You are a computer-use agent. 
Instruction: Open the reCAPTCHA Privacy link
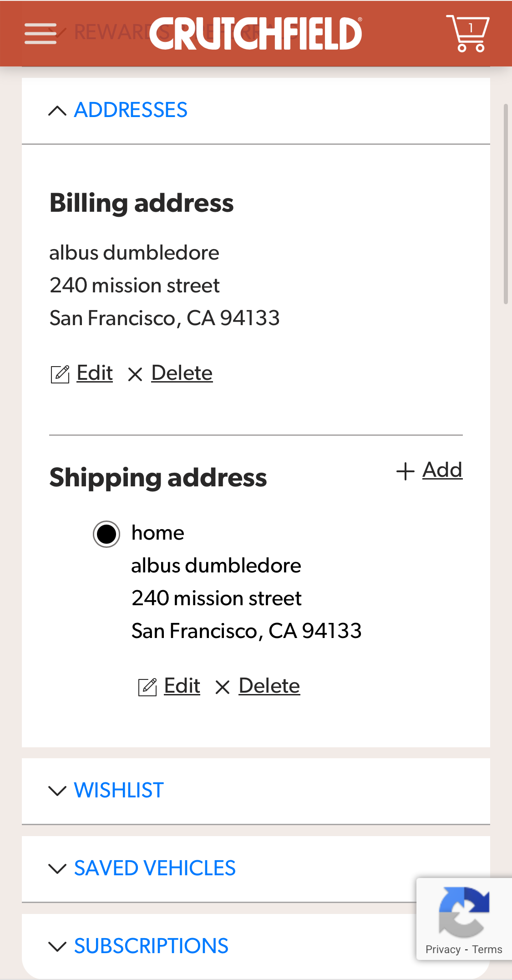coord(443,949)
